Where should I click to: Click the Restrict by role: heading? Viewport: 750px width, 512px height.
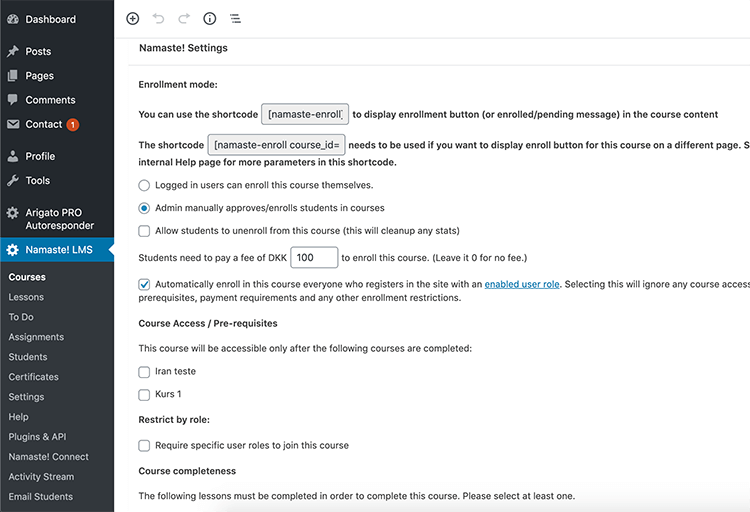point(174,420)
